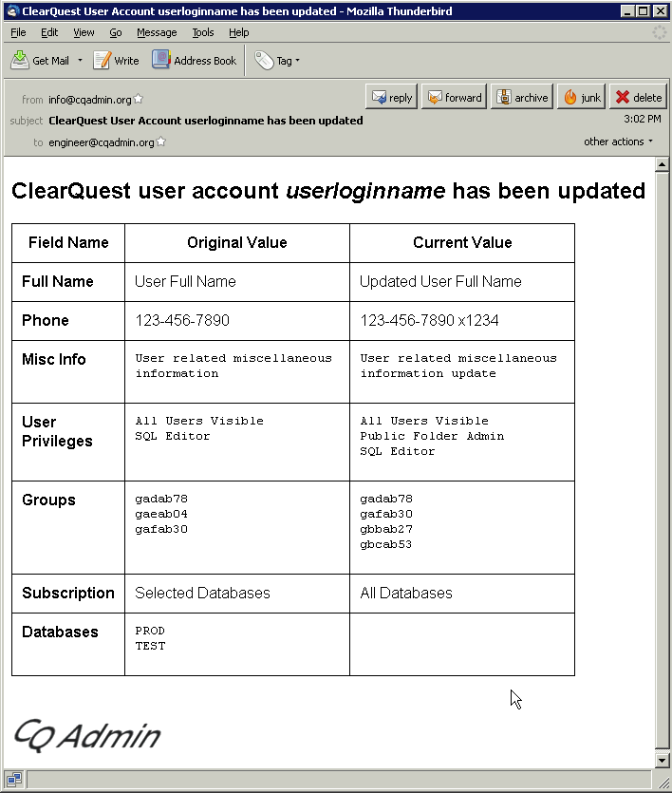Click group 'gbcab53' in current value
Image resolution: width=672 pixels, height=793 pixels.
386,544
